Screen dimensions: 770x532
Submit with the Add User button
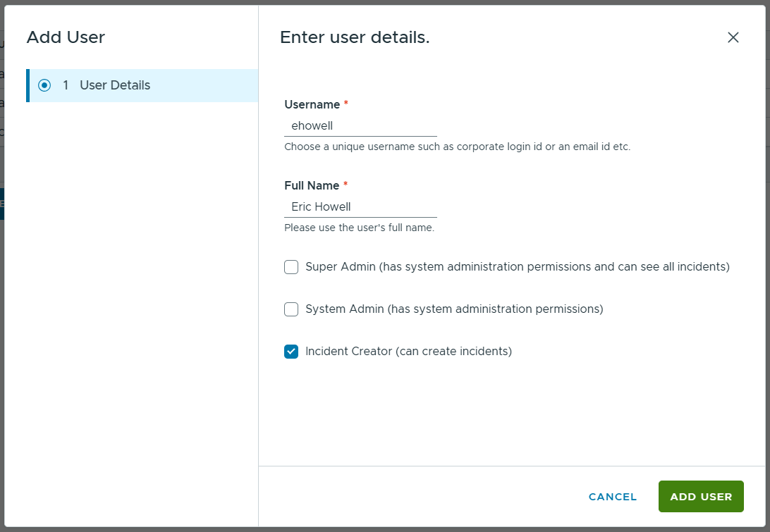pyautogui.click(x=701, y=496)
